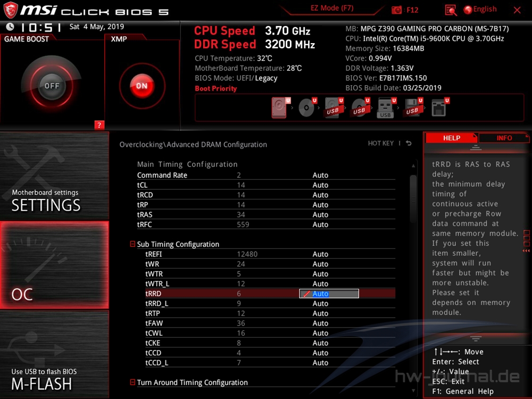Click the collapse handle above help text

click(476, 147)
